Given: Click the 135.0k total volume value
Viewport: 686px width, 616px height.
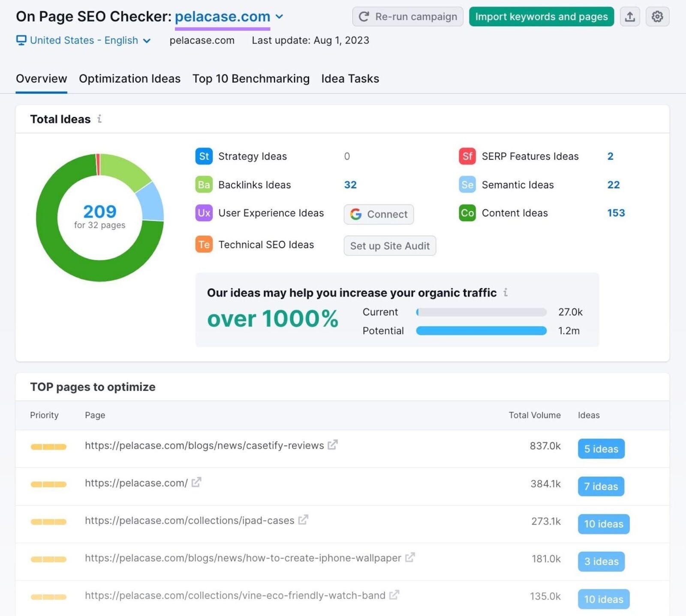Looking at the screenshot, I should (x=545, y=596).
